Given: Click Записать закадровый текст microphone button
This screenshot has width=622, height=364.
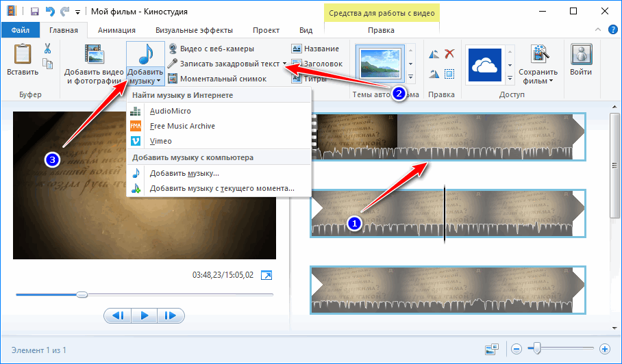Looking at the screenshot, I should [224, 64].
